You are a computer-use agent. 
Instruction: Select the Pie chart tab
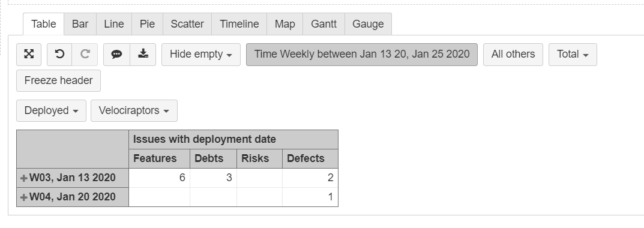click(147, 24)
